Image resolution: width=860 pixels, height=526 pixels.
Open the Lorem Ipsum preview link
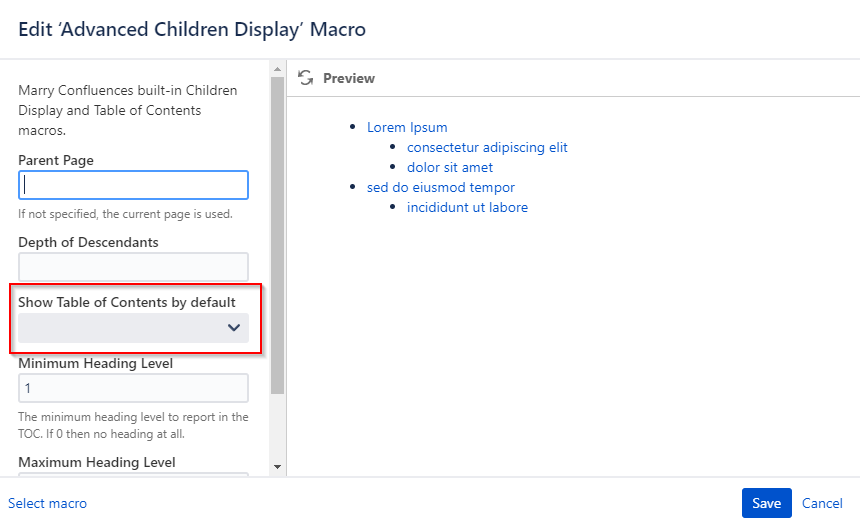pyautogui.click(x=407, y=127)
